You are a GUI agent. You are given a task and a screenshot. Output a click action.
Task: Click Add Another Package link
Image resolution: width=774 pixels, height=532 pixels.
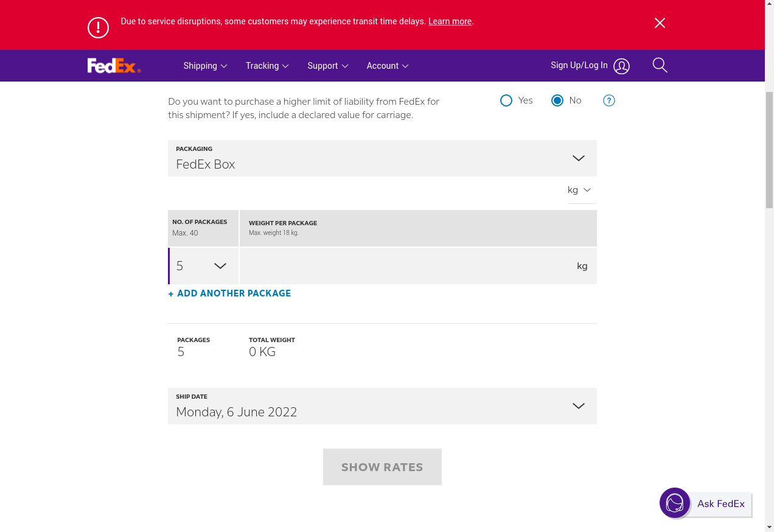230,293
